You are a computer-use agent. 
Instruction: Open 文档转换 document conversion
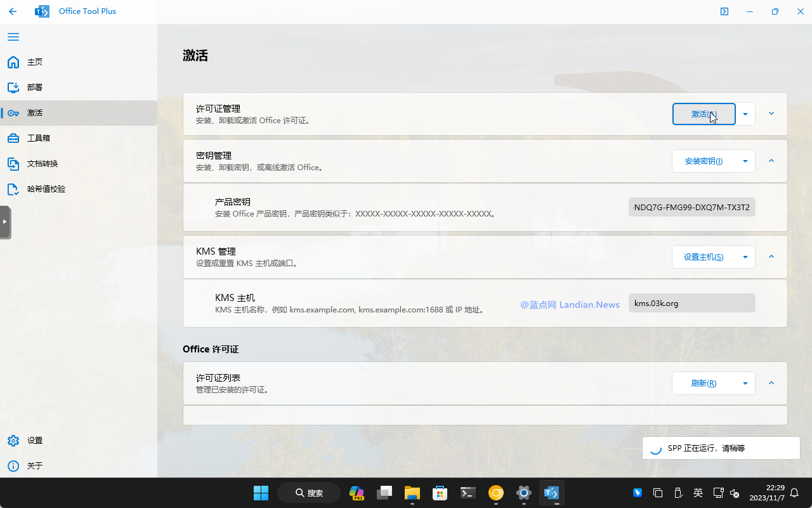pos(42,164)
